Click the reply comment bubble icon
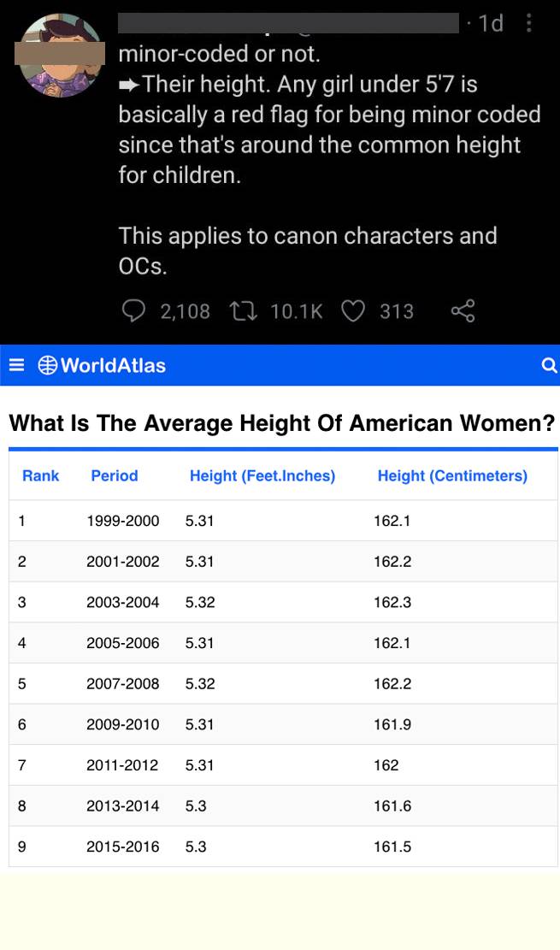560x950 pixels. (x=133, y=311)
